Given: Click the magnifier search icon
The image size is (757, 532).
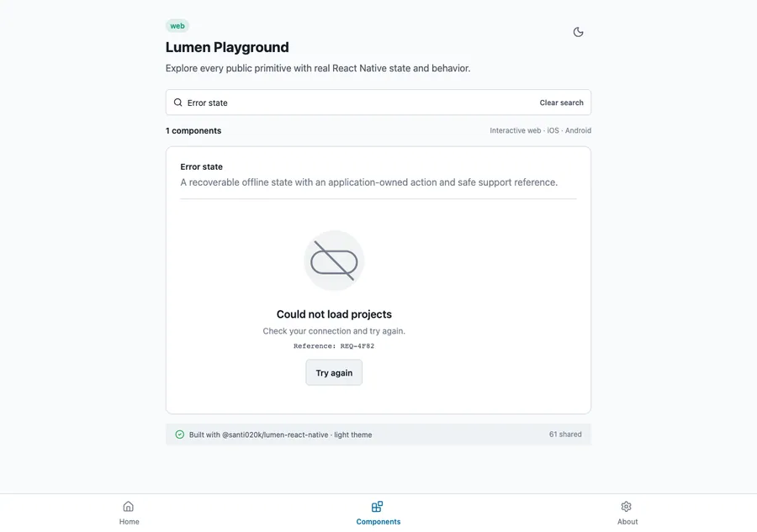Looking at the screenshot, I should point(178,103).
